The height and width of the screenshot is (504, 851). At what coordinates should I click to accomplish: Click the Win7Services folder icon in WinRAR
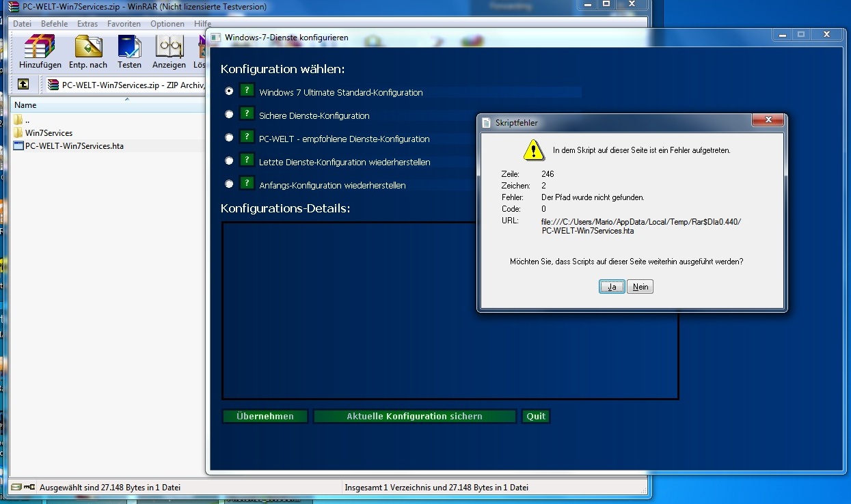pyautogui.click(x=18, y=132)
